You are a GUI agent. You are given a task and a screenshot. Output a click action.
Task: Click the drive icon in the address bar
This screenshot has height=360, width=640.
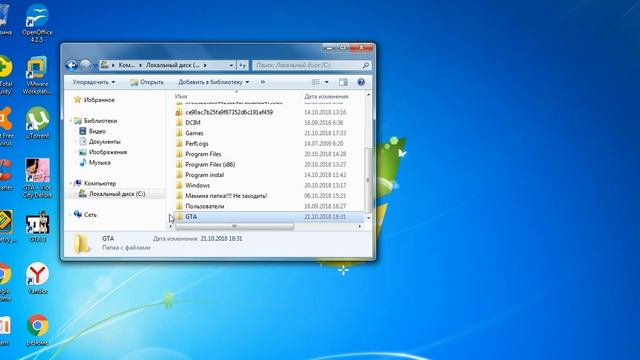pyautogui.click(x=105, y=65)
